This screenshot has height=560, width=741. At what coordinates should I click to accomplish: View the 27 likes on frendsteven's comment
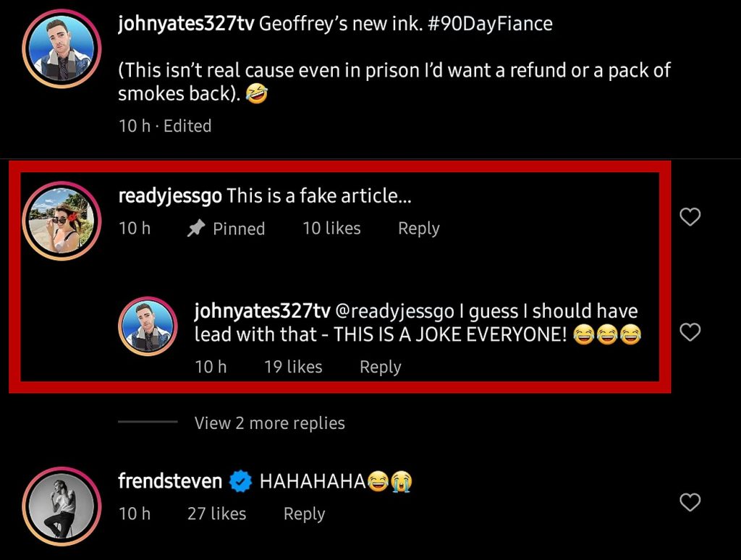(x=216, y=514)
